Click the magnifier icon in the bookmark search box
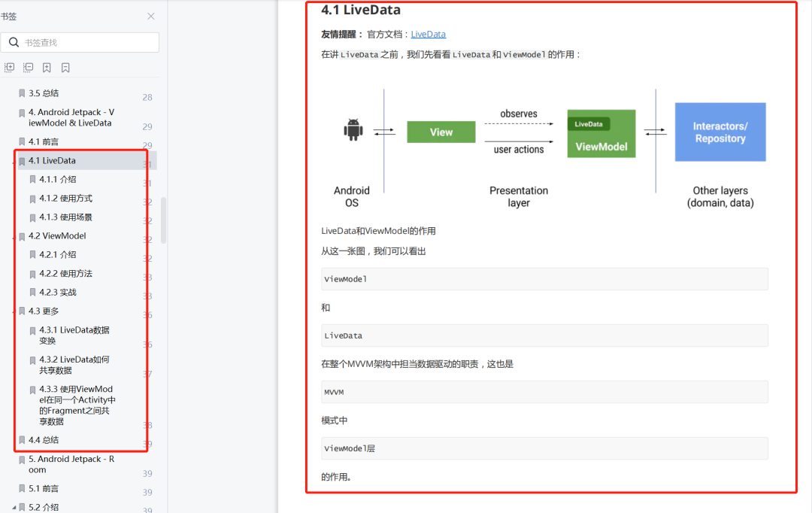Viewport: 812px width, 513px height. click(14, 42)
